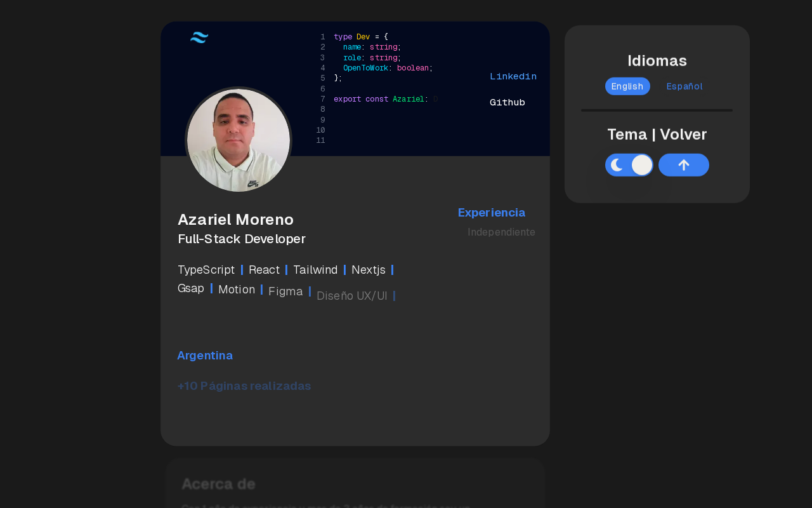Click the React skill tag

(264, 270)
